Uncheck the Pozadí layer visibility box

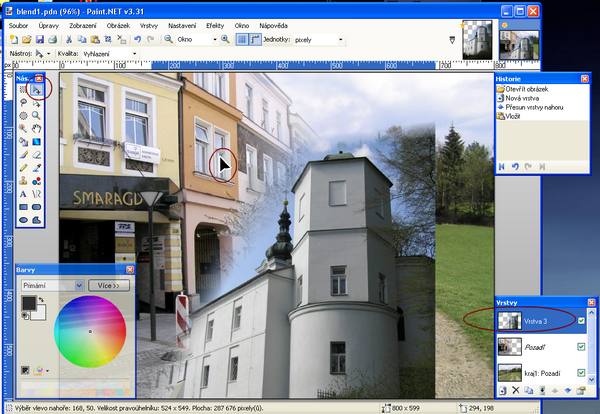581,346
